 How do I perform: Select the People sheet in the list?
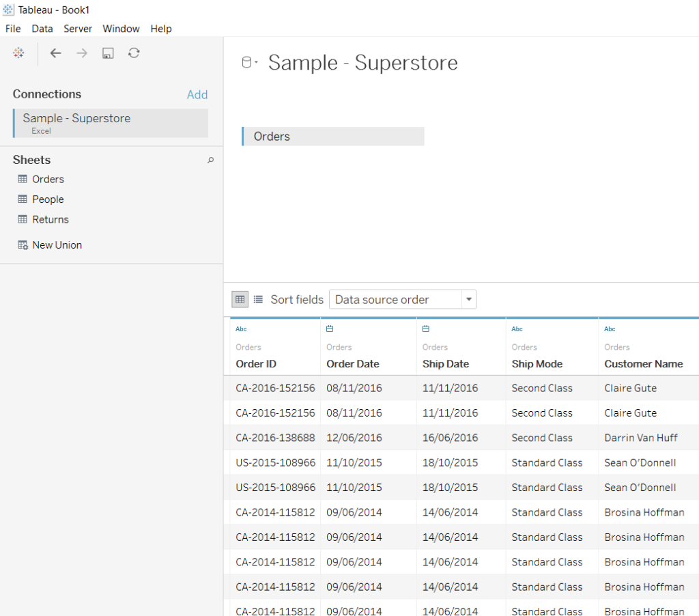point(48,199)
